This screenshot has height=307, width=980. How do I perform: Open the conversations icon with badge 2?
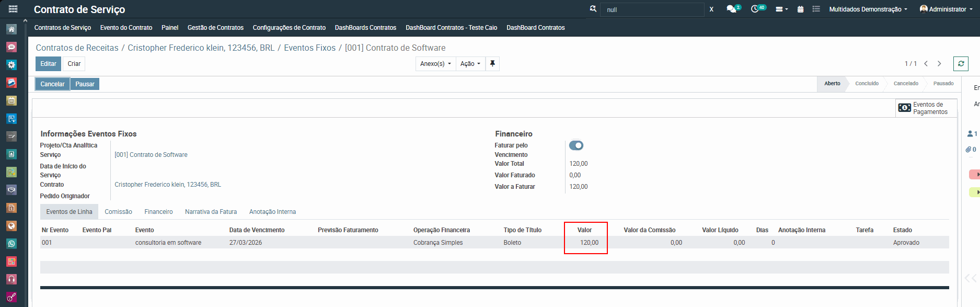point(732,9)
